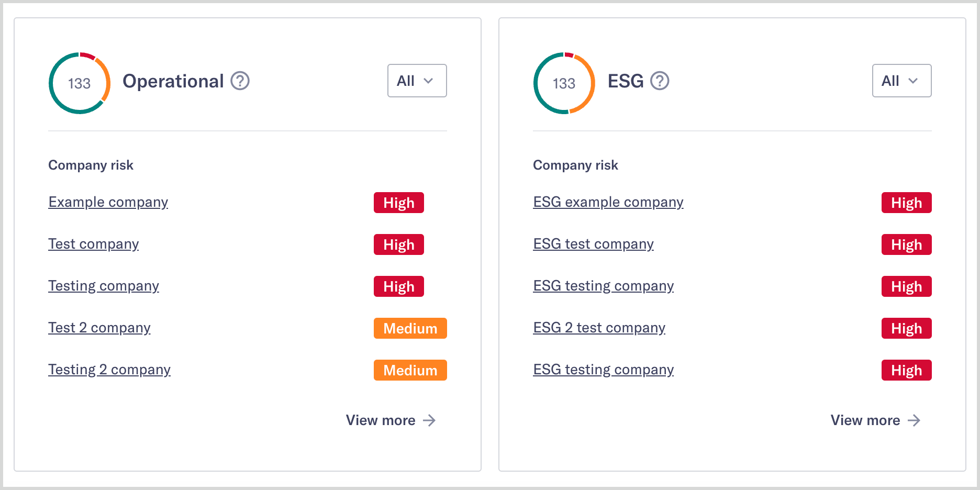Image resolution: width=980 pixels, height=490 pixels.
Task: Click the Operational donut chart showing 133
Action: point(79,83)
